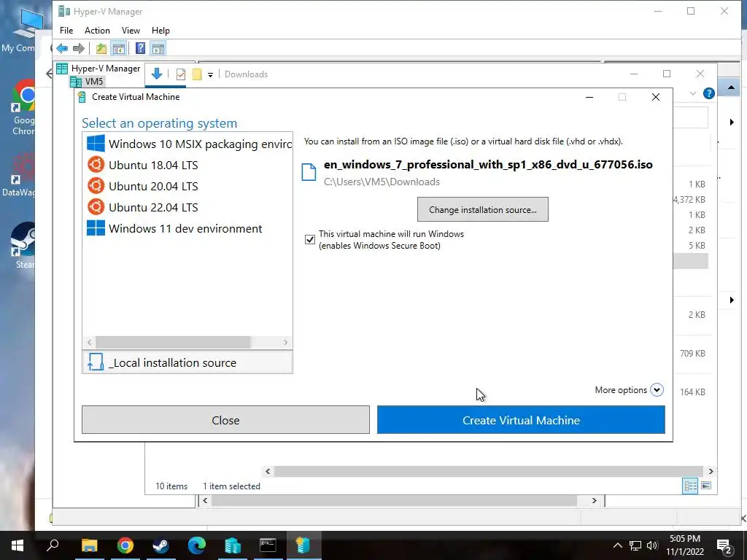The image size is (747, 560).
Task: Open Customize Quick Access Toolbar dropdown in Downloads
Action: tap(210, 75)
